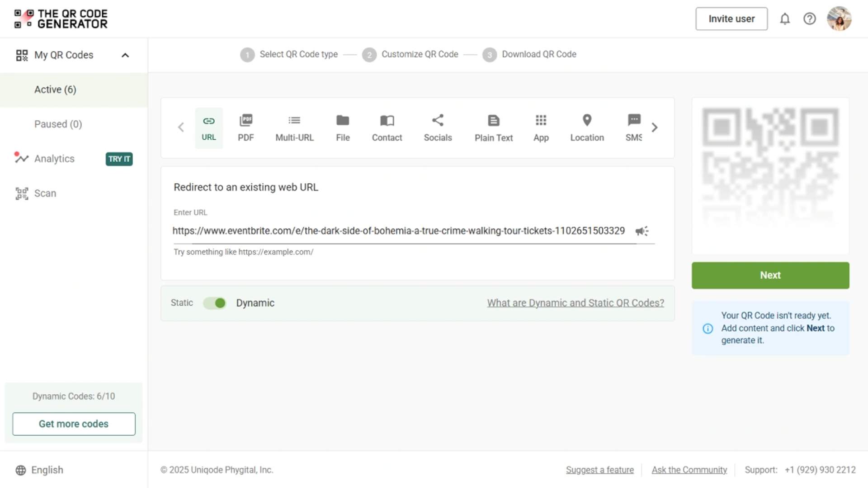This screenshot has width=868, height=488.
Task: Open Scan in the sidebar
Action: (x=45, y=193)
